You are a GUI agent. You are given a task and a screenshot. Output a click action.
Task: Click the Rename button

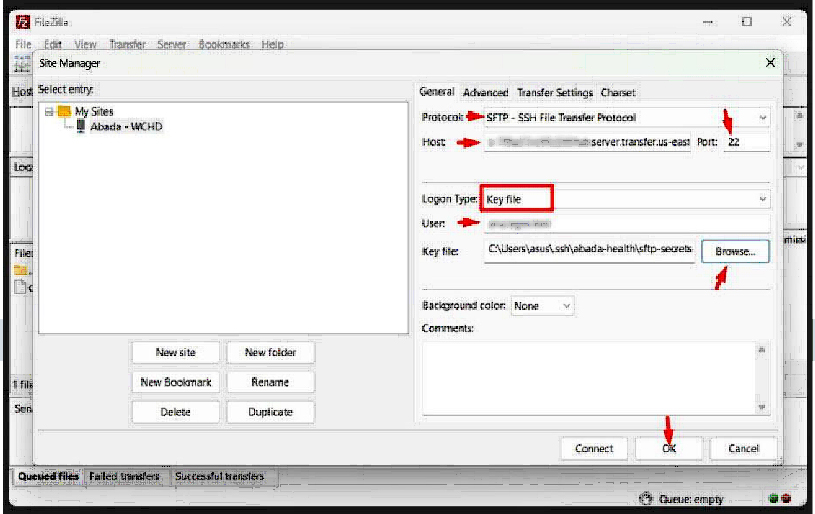pyautogui.click(x=270, y=383)
